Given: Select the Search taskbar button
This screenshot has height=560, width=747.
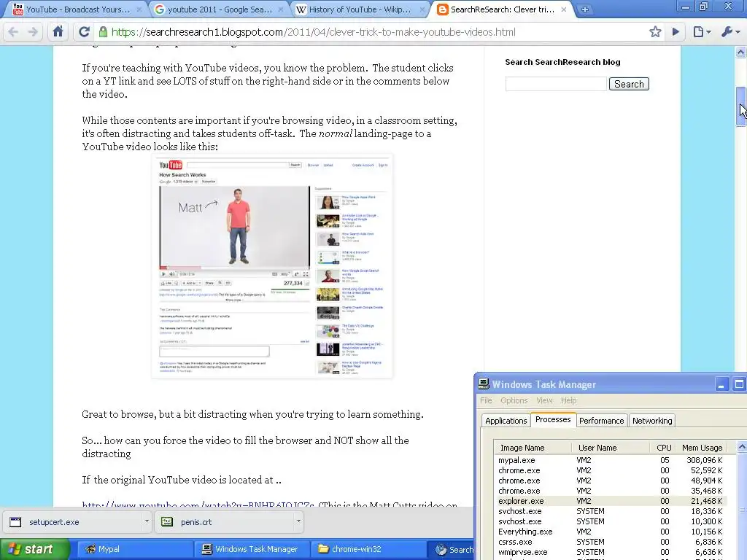Looking at the screenshot, I should pos(451,550).
